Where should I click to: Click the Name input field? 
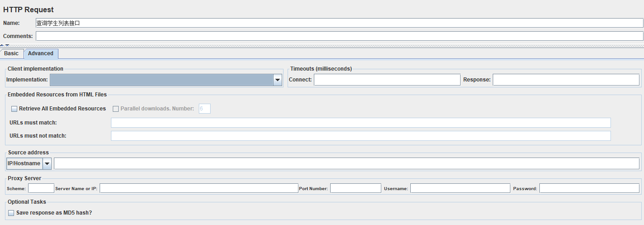click(339, 23)
